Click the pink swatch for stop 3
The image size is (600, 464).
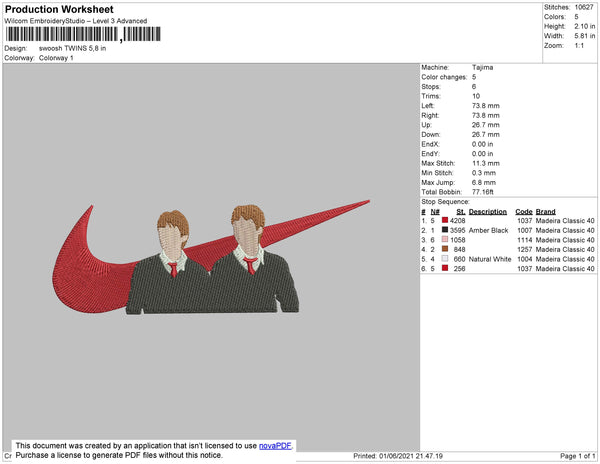point(445,239)
